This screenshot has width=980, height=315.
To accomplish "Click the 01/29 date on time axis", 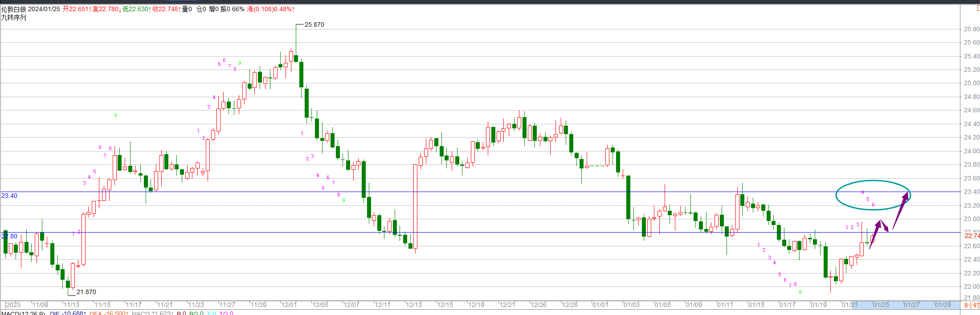I will click(x=943, y=305).
